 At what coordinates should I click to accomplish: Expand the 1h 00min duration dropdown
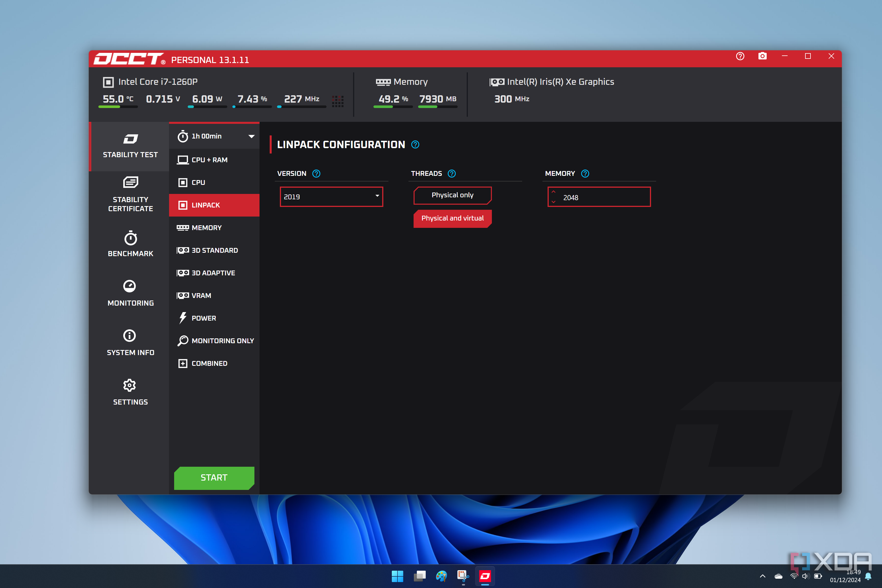[x=251, y=137]
